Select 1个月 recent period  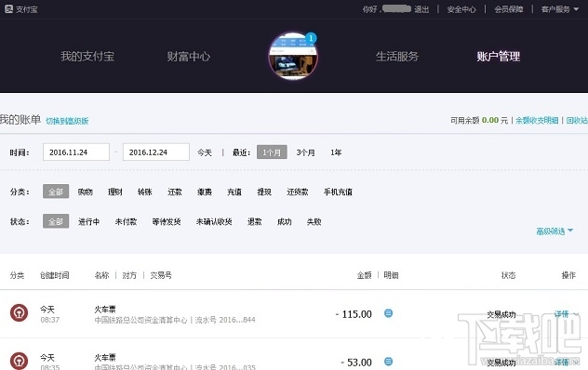pyautogui.click(x=272, y=152)
